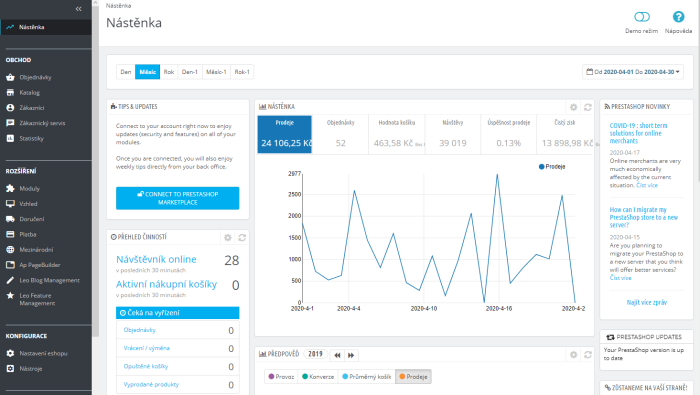Open Nástroje icon in sidebar
This screenshot has width=700, height=395.
coord(10,369)
